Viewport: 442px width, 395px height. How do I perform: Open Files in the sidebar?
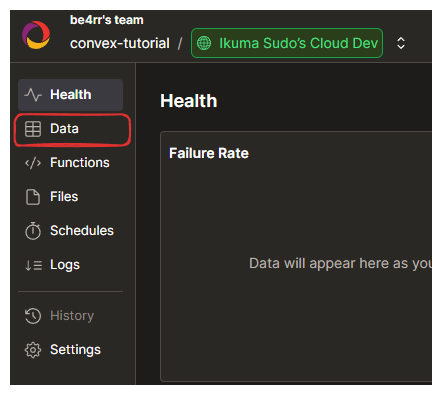pyautogui.click(x=70, y=197)
